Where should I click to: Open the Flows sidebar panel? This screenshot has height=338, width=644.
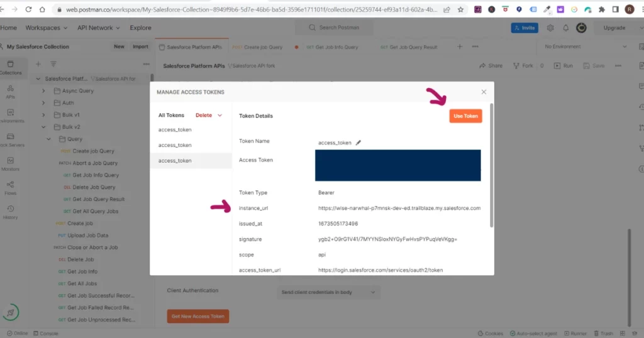coord(10,188)
